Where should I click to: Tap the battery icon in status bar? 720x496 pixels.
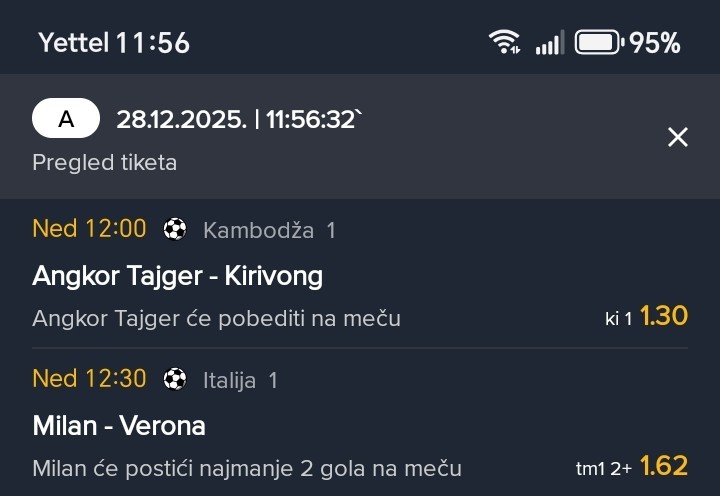coord(599,43)
